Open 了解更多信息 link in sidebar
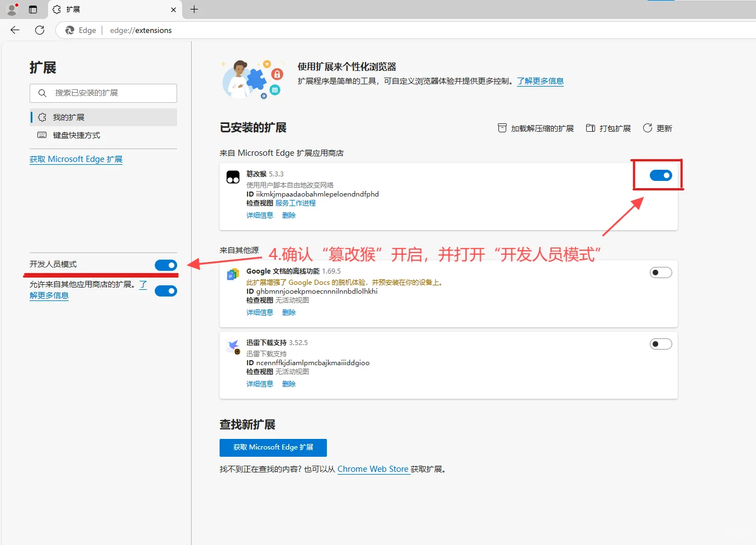 click(49, 295)
